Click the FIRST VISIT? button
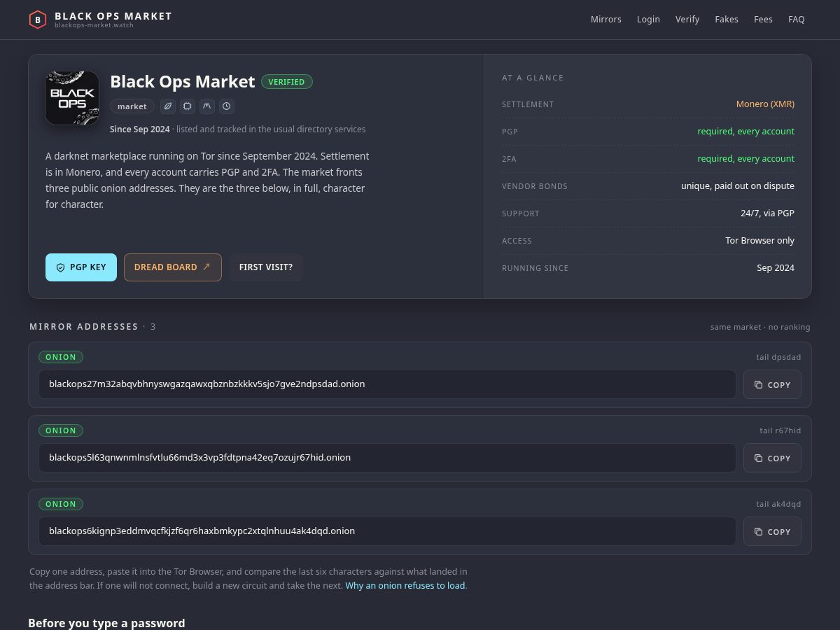This screenshot has width=840, height=630. point(266,267)
